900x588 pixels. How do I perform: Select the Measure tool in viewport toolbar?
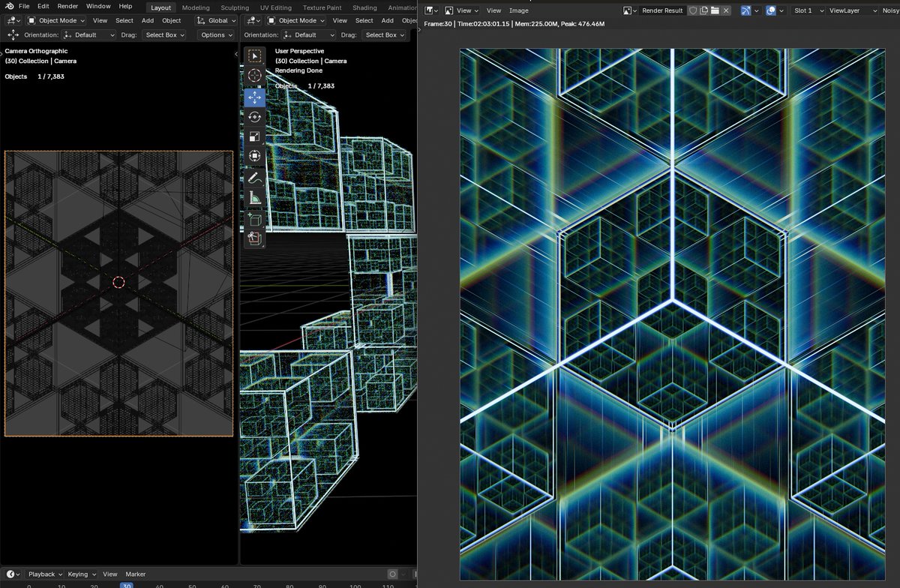pos(255,198)
